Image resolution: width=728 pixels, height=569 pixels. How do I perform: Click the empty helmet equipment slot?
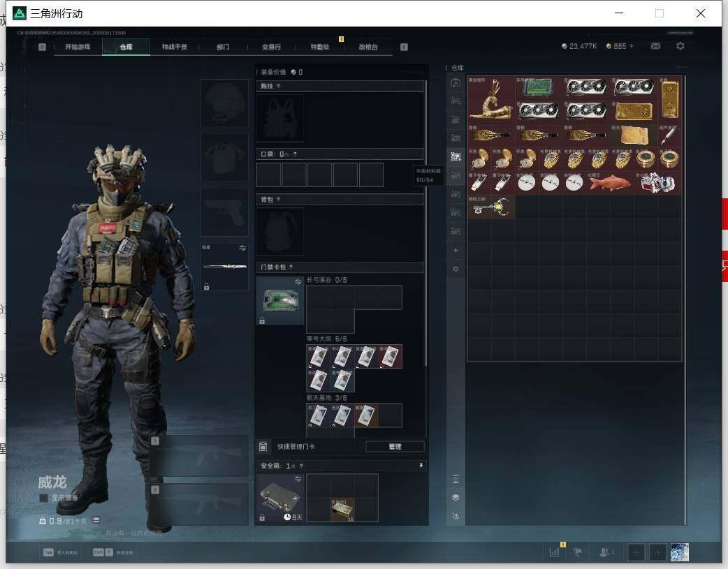click(x=224, y=103)
